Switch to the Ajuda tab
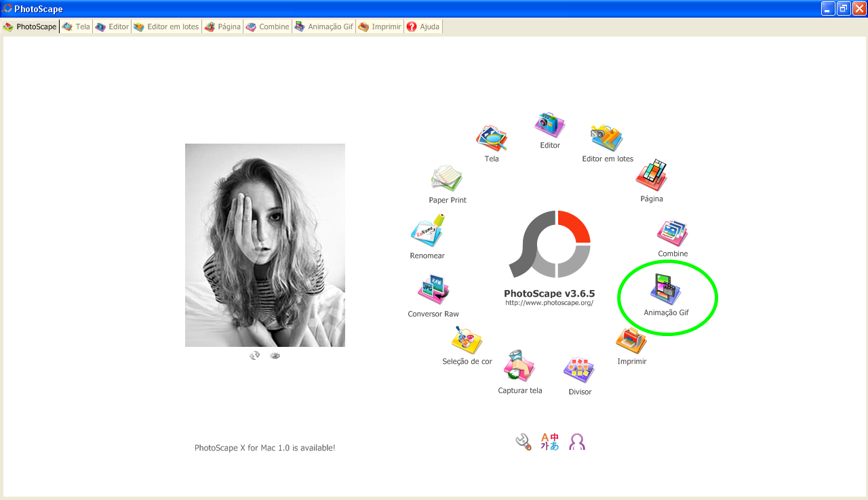This screenshot has width=868, height=500. click(422, 26)
